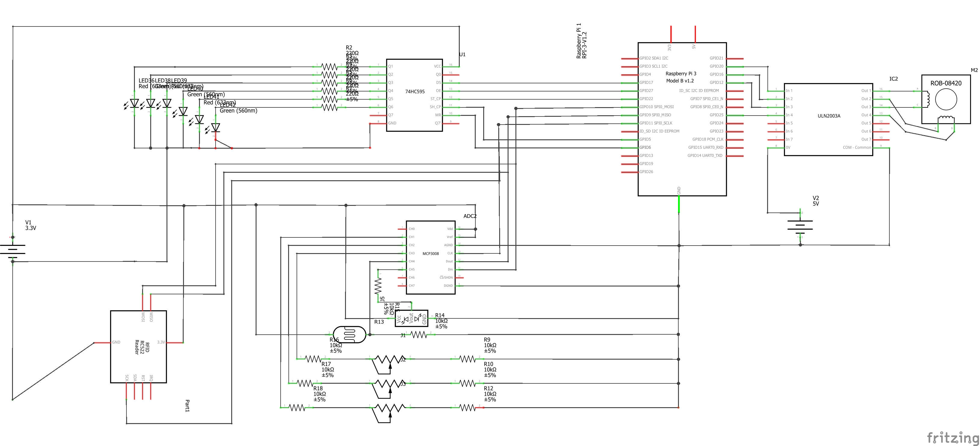Image resolution: width=980 pixels, height=446 pixels.
Task: Click the Dout pin on MCP3008
Action: [449, 261]
